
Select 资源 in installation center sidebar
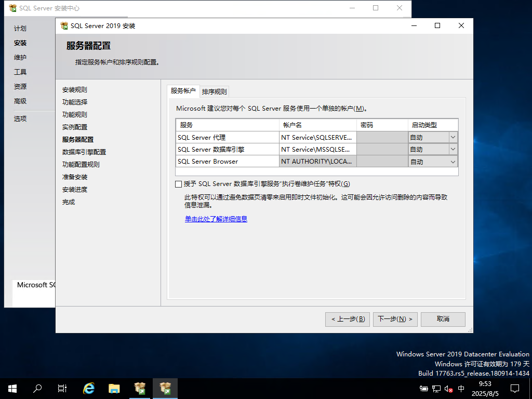tap(20, 87)
